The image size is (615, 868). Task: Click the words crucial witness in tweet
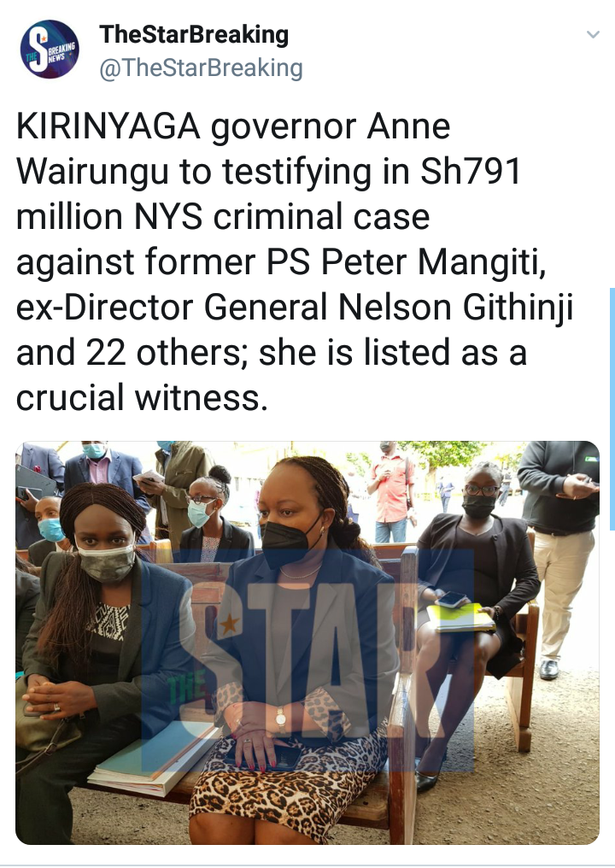pos(142,397)
